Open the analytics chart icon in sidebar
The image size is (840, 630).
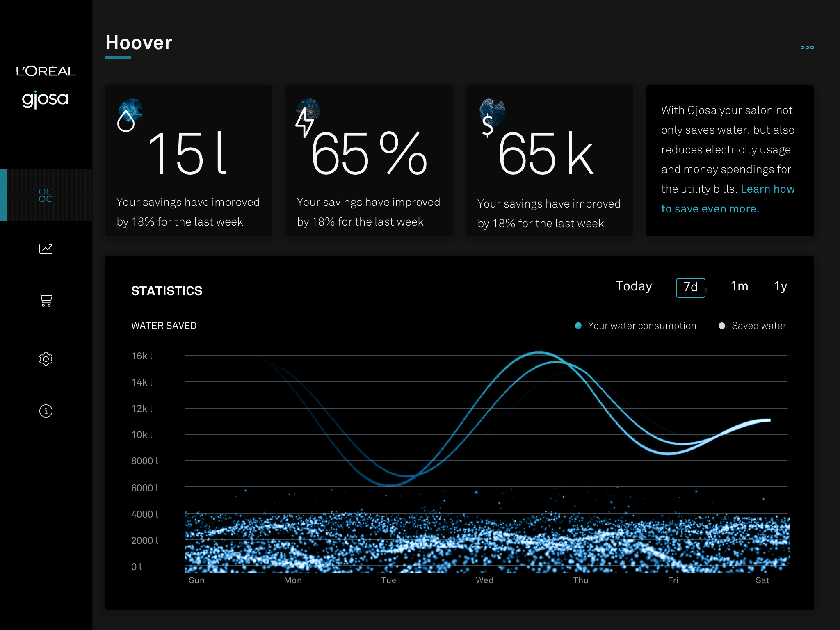(46, 249)
